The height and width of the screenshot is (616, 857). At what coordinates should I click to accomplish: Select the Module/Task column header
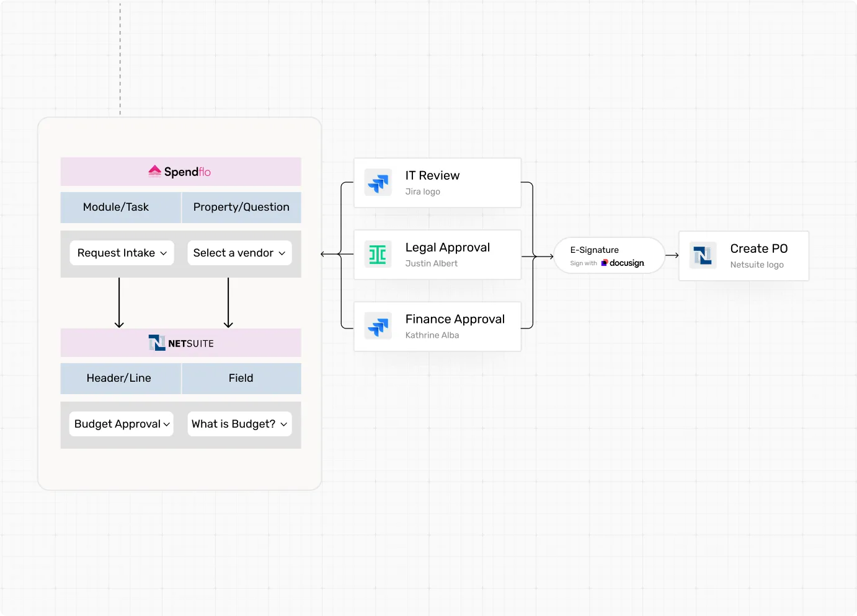pos(120,207)
